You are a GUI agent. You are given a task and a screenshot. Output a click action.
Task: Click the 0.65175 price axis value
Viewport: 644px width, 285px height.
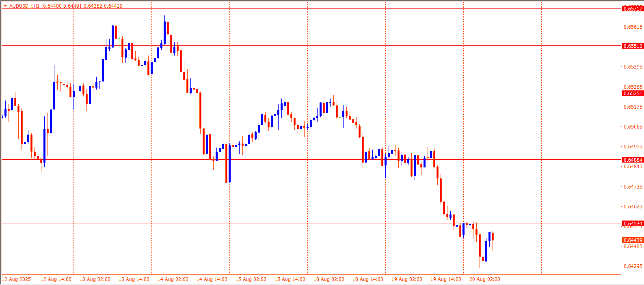click(x=633, y=107)
